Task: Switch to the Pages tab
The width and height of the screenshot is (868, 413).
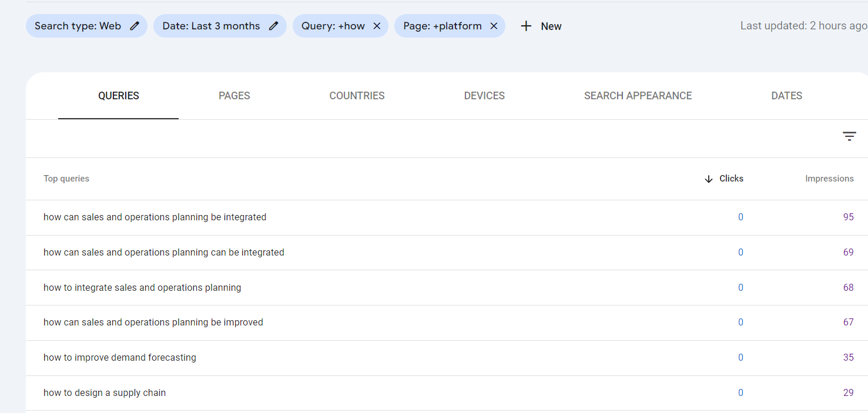Action: point(234,96)
